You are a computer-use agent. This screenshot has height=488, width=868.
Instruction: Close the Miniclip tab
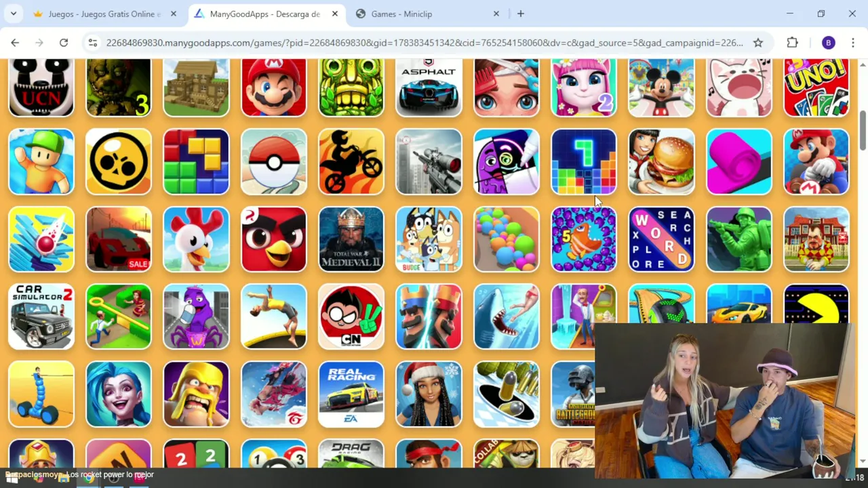(496, 14)
